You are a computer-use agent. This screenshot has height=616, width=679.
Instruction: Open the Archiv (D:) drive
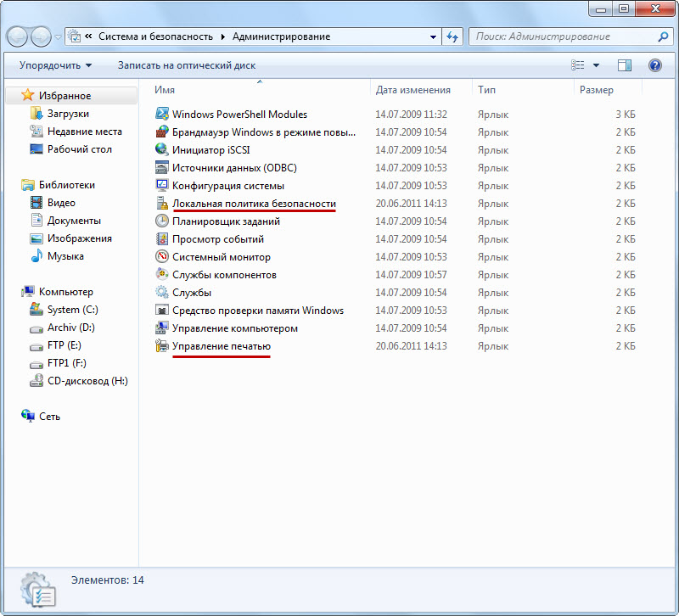click(71, 328)
